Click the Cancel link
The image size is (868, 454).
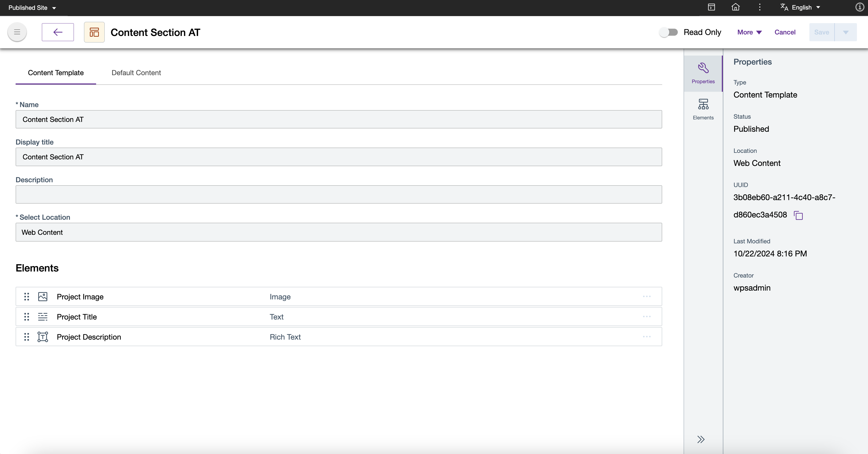[x=785, y=32]
